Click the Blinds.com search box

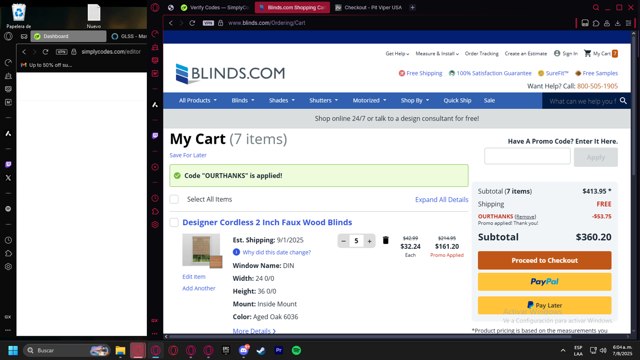pyautogui.click(x=582, y=101)
